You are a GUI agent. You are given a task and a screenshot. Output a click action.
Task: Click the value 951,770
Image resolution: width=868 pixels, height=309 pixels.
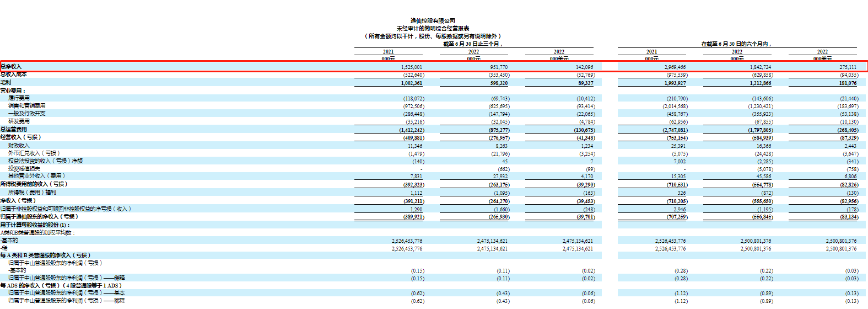(499, 67)
